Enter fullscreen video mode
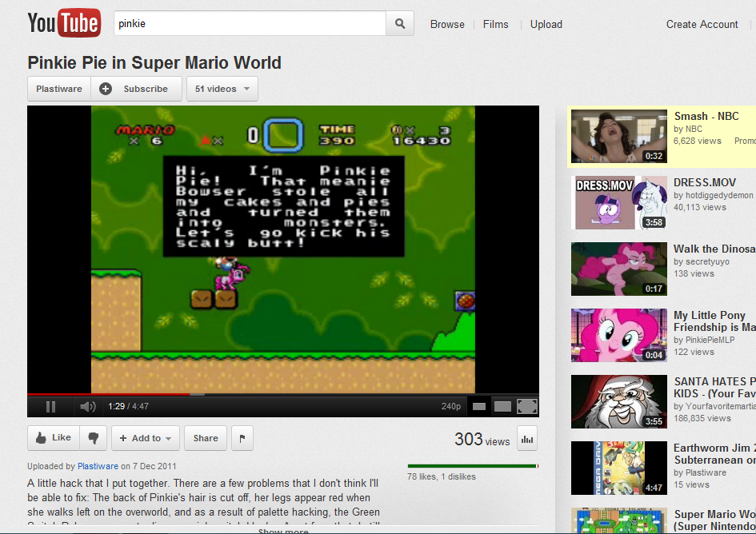 [x=527, y=407]
